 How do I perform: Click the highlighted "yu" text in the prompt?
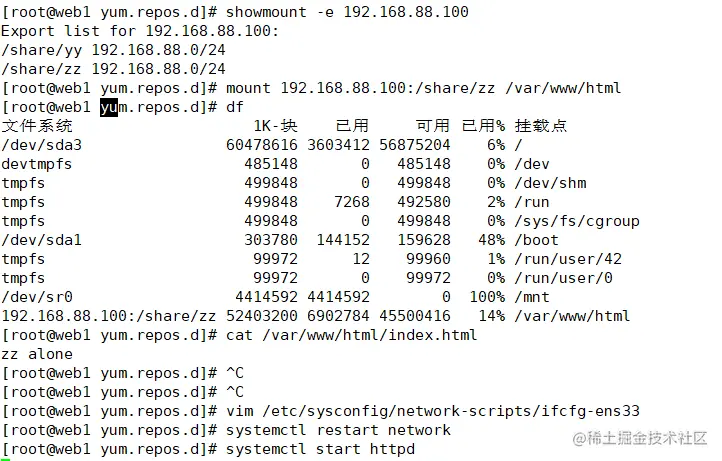109,107
